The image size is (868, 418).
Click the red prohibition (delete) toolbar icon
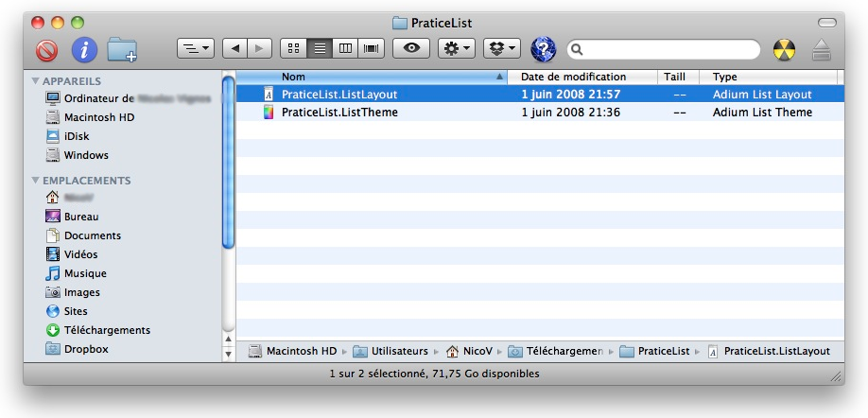click(x=47, y=48)
